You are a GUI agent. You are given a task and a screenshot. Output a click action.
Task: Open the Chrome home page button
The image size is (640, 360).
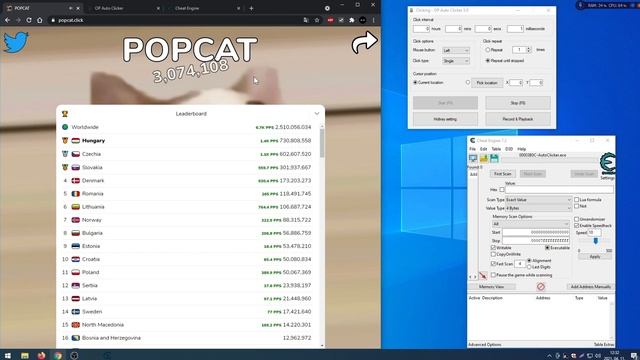point(40,20)
